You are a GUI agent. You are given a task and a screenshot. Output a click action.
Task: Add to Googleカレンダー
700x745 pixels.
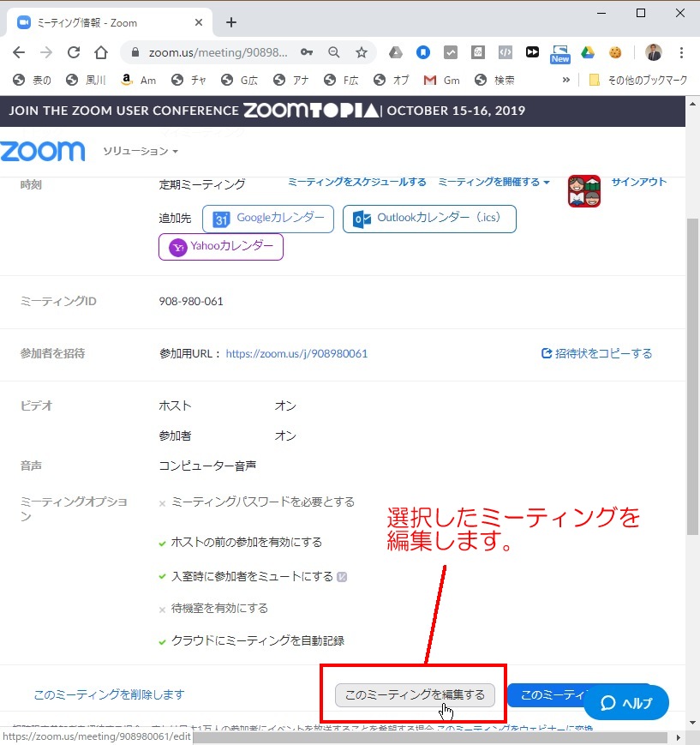268,219
